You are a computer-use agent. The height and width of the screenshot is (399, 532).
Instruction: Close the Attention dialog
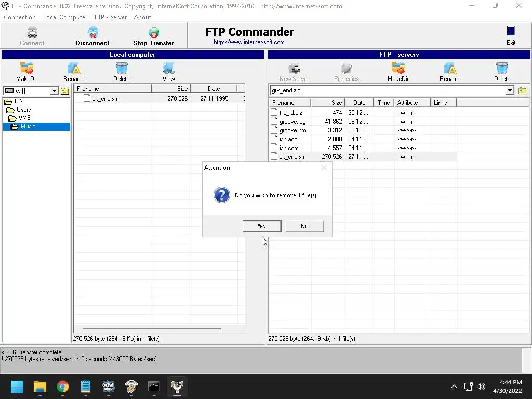pyautogui.click(x=324, y=168)
